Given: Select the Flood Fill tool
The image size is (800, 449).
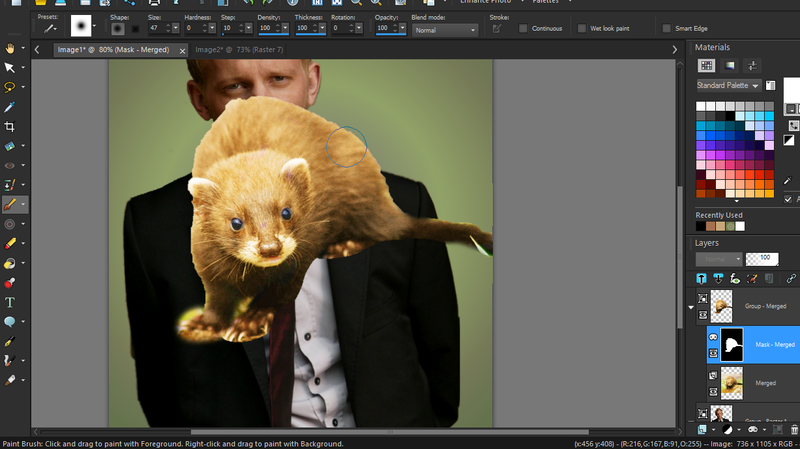Looking at the screenshot, I should tap(10, 263).
